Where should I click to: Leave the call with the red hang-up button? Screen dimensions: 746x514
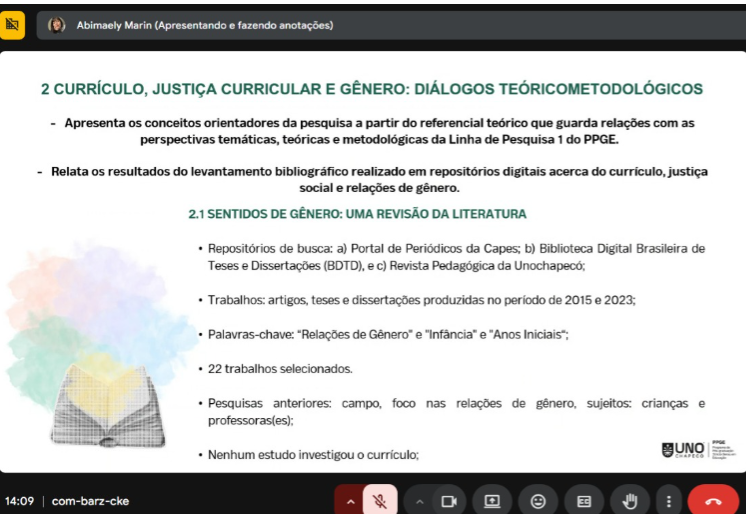(714, 500)
